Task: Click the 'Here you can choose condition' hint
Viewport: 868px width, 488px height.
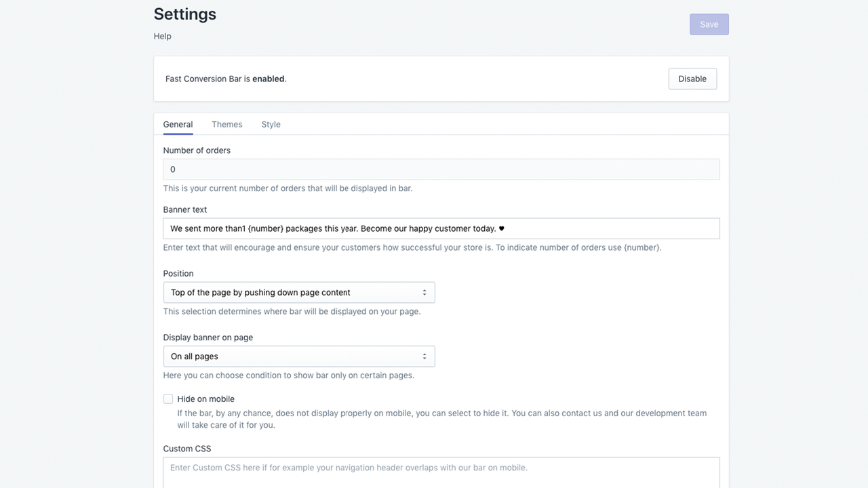Action: 289,375
